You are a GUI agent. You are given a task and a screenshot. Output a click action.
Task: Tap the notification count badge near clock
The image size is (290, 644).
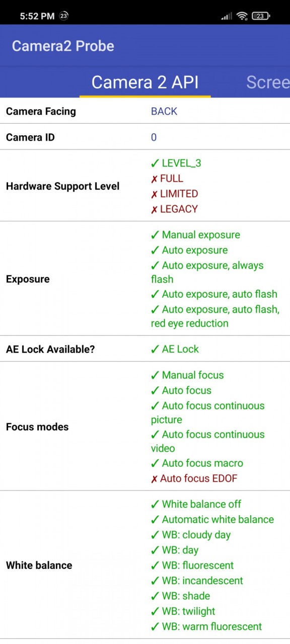click(x=63, y=16)
